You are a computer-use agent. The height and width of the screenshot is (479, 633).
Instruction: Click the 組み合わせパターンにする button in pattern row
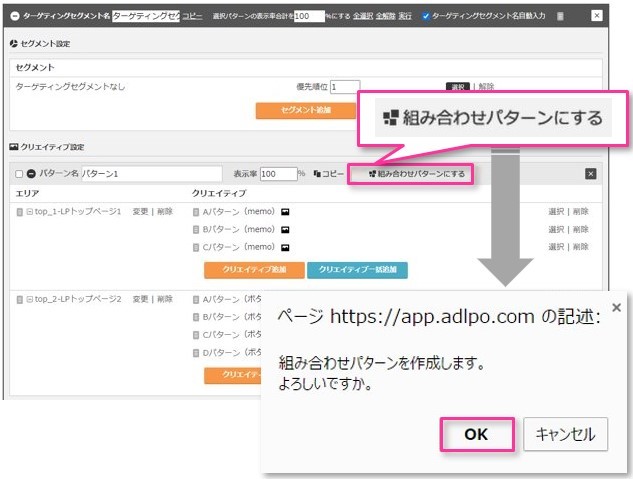[416, 174]
